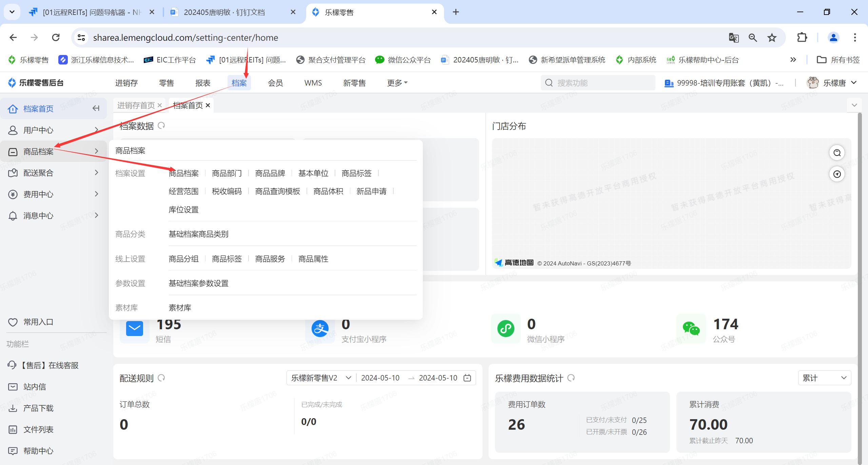Open the 累计 dropdown

824,378
